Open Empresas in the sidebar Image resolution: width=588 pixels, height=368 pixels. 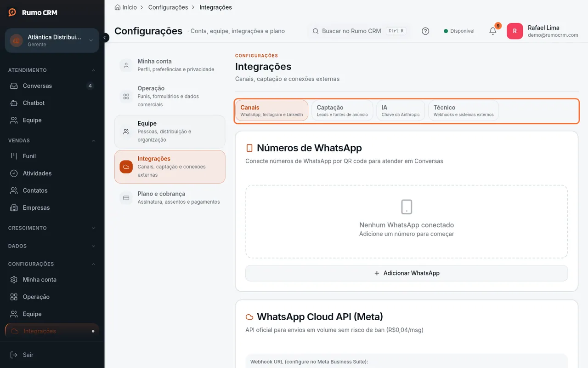(x=52, y=208)
